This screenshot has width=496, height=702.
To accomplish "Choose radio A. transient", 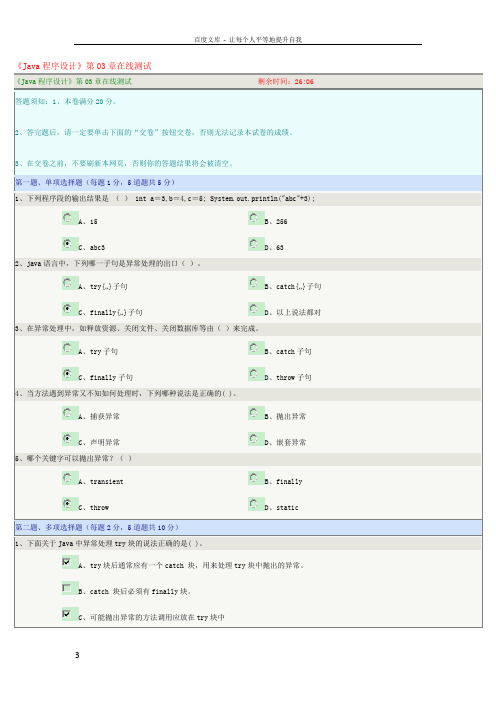I will tap(68, 478).
